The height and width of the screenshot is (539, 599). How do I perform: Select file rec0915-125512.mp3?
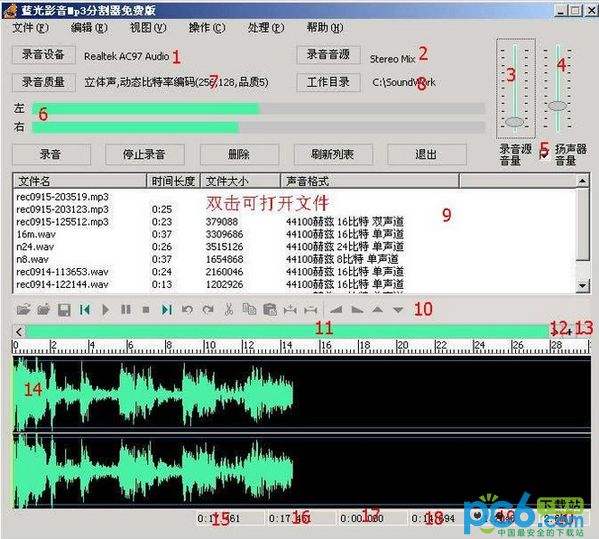[x=62, y=222]
